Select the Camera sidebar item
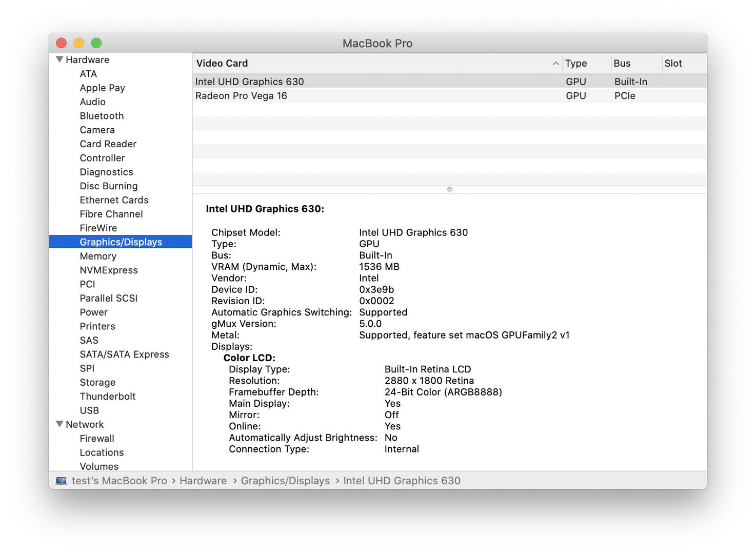This screenshot has height=554, width=756. coord(97,130)
